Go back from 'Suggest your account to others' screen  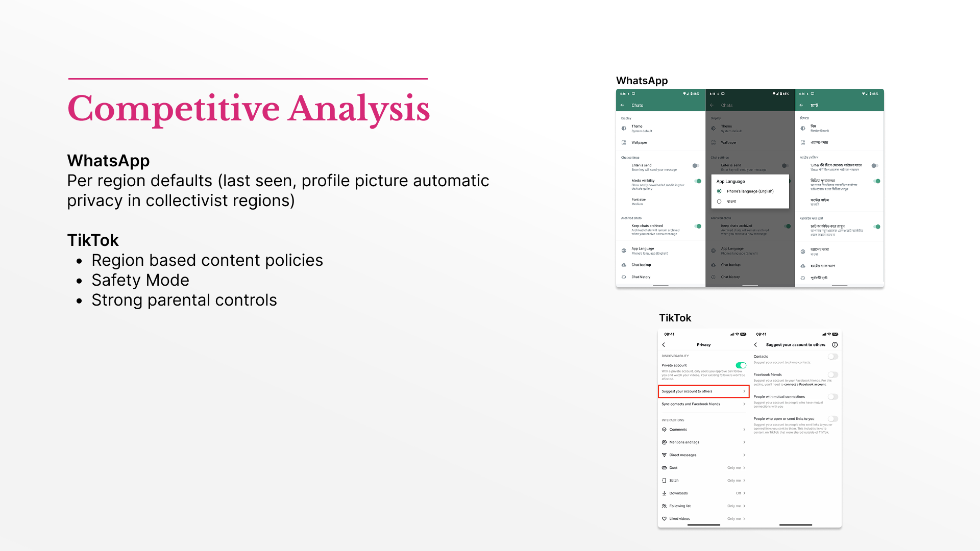pos(756,345)
